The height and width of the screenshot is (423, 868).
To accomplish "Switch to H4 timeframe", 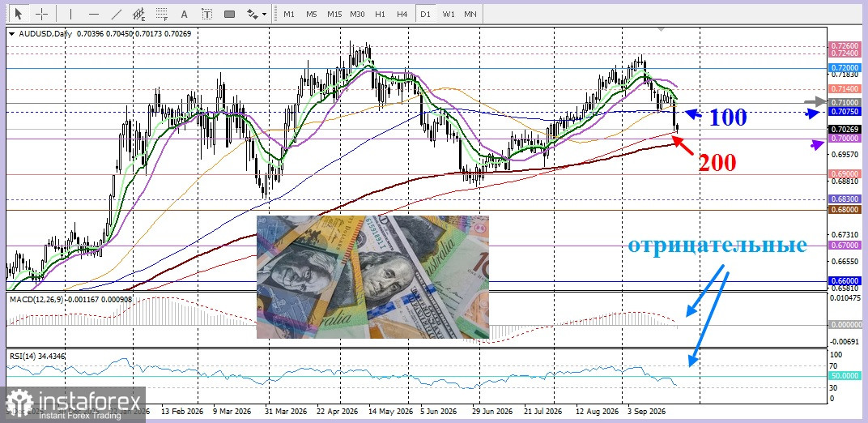I will (x=402, y=14).
